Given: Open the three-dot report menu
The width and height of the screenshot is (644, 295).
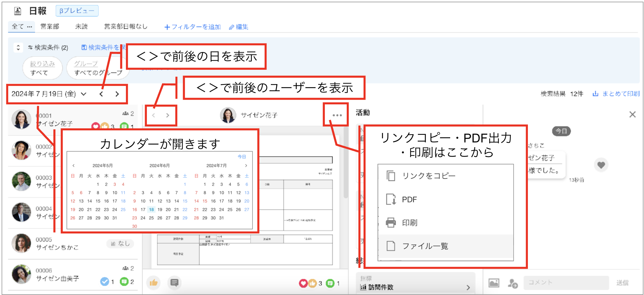Looking at the screenshot, I should tap(337, 115).
